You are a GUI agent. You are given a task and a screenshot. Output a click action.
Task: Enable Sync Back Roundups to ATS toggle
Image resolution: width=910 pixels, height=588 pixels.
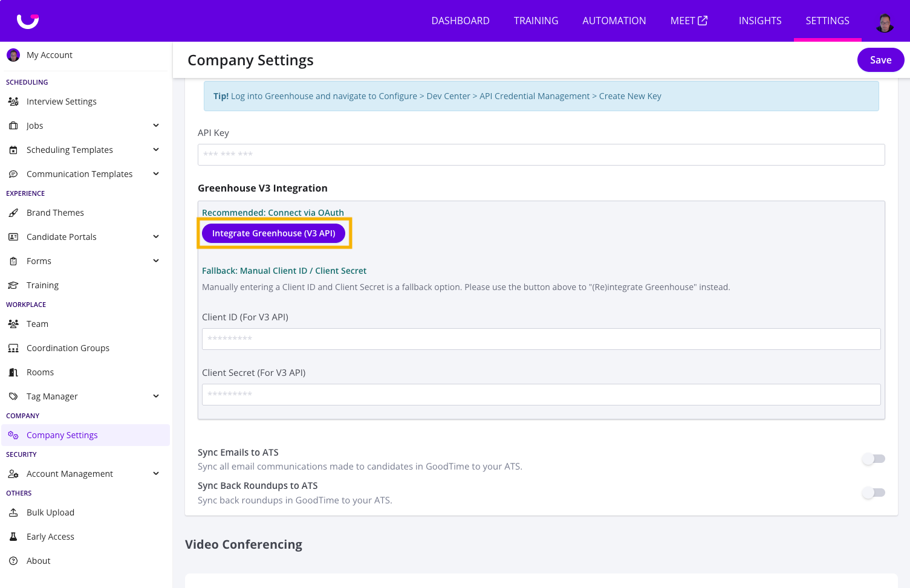tap(874, 493)
